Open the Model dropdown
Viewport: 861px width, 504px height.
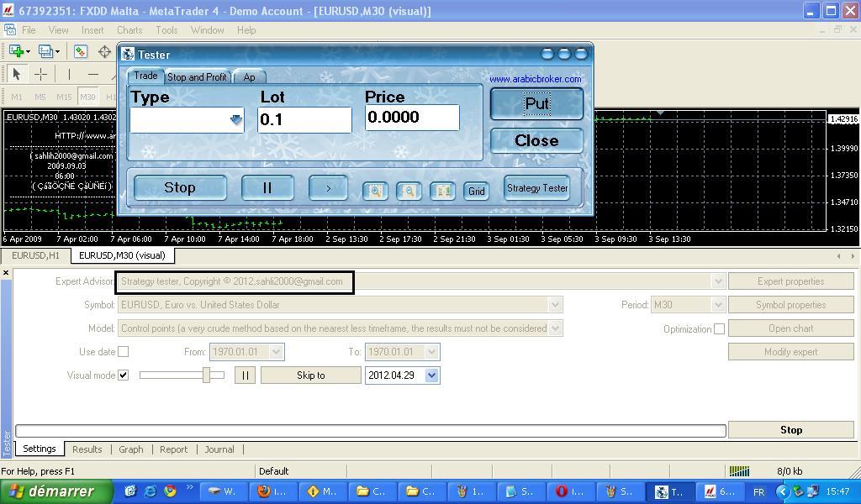pyautogui.click(x=555, y=328)
